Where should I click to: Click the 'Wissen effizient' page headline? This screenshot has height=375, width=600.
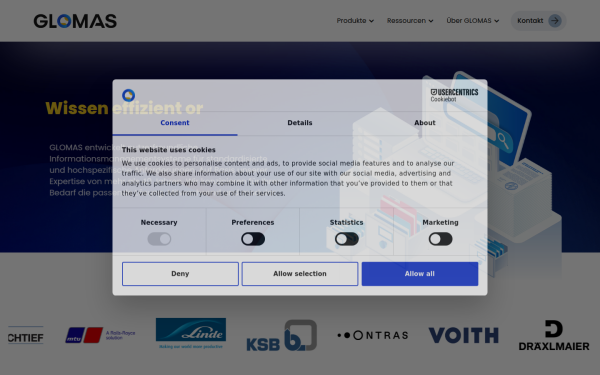124,108
